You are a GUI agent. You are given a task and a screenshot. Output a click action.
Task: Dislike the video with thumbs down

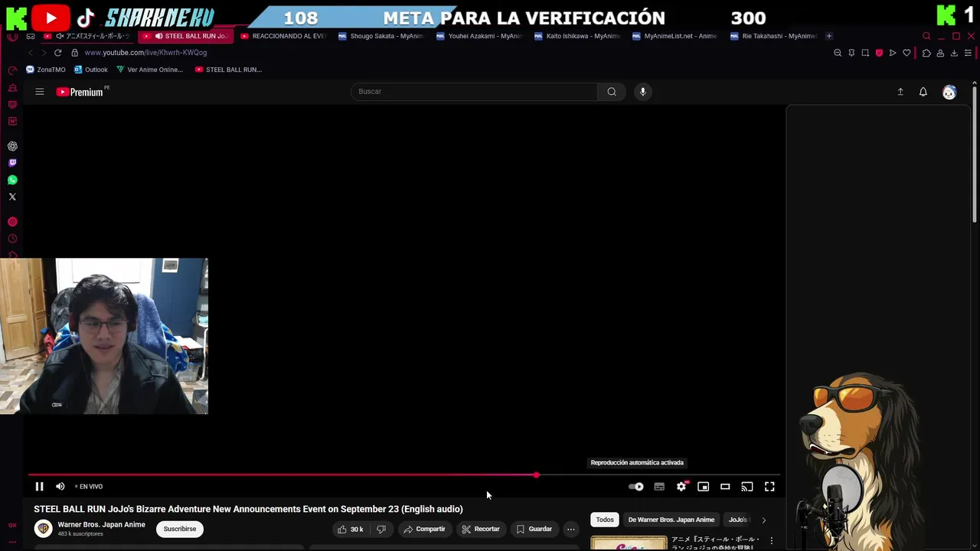click(x=381, y=529)
